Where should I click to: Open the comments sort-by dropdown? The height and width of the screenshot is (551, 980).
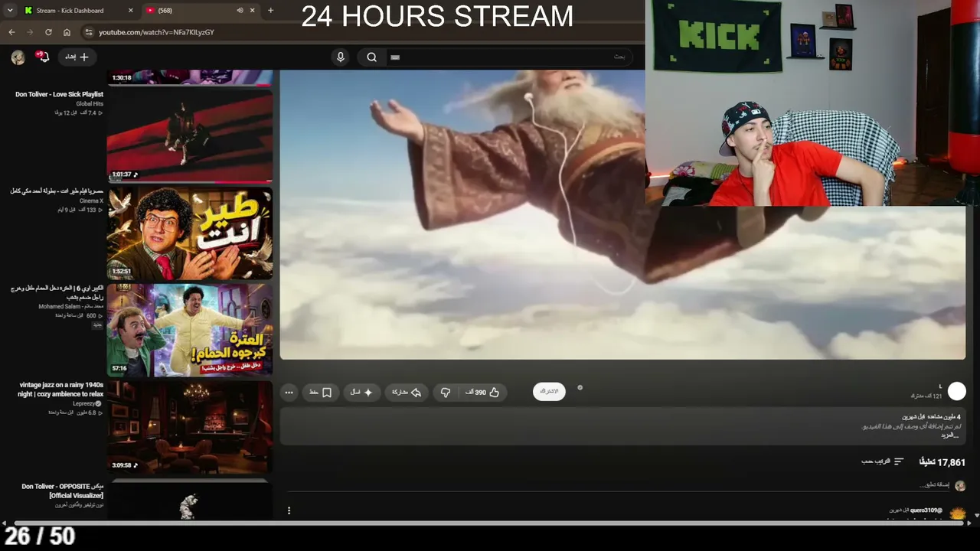(x=883, y=461)
